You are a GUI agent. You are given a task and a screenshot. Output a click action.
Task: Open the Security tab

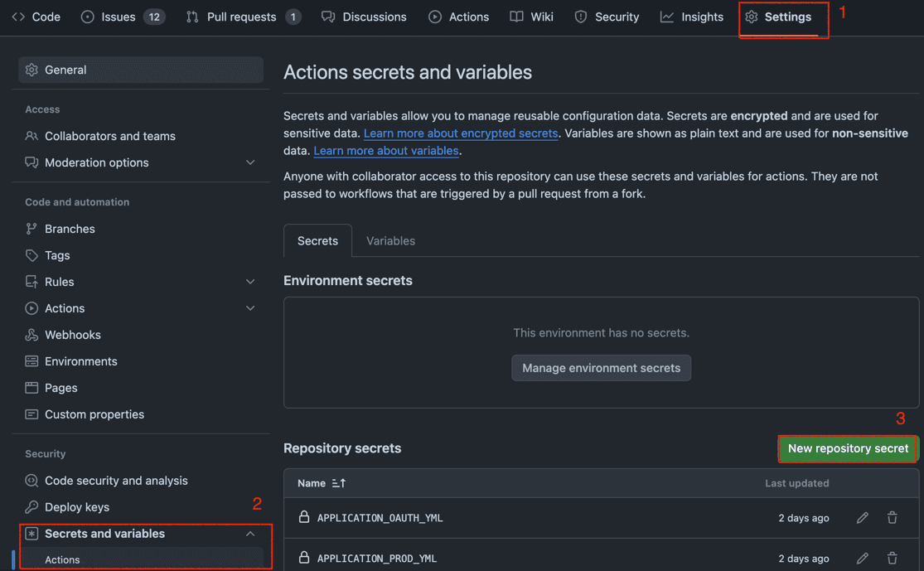tap(607, 17)
